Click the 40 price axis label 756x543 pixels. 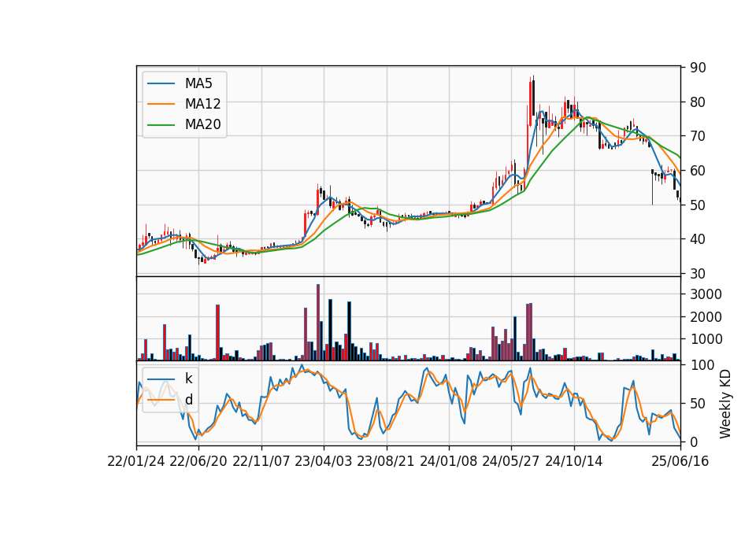[x=698, y=239]
